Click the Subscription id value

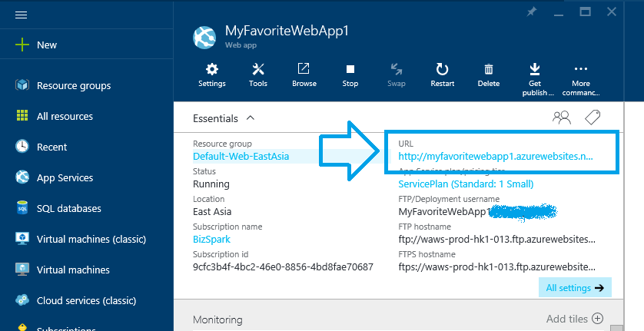coord(283,267)
